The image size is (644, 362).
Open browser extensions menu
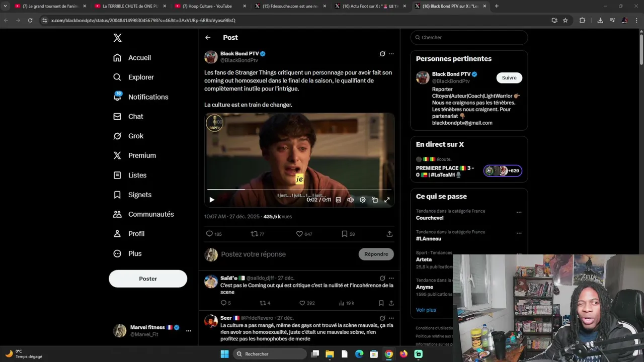tap(583, 20)
